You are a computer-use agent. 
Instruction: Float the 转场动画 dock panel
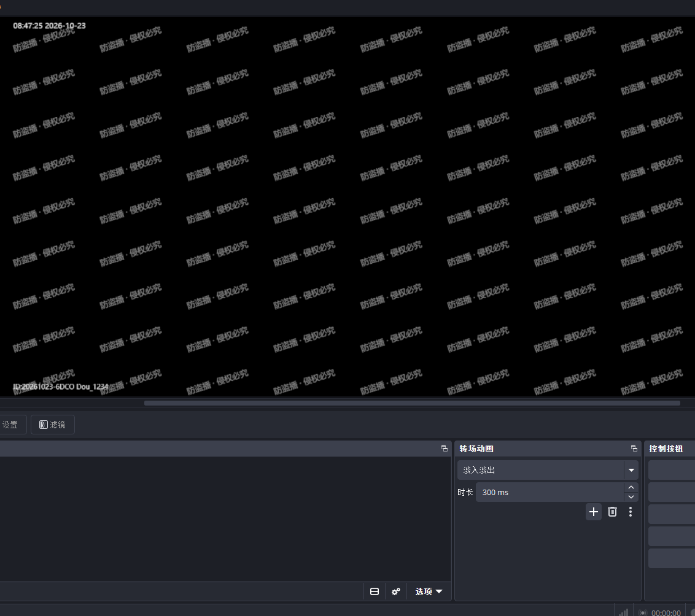click(634, 449)
